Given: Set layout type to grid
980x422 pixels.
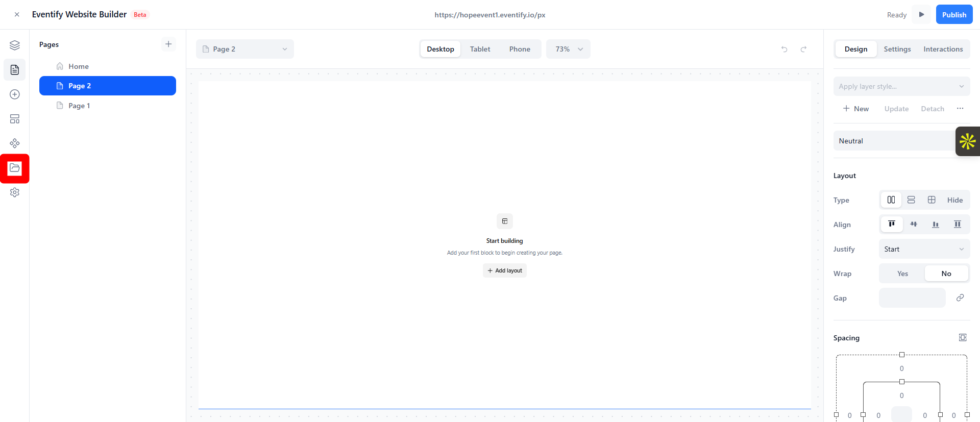Looking at the screenshot, I should 932,200.
